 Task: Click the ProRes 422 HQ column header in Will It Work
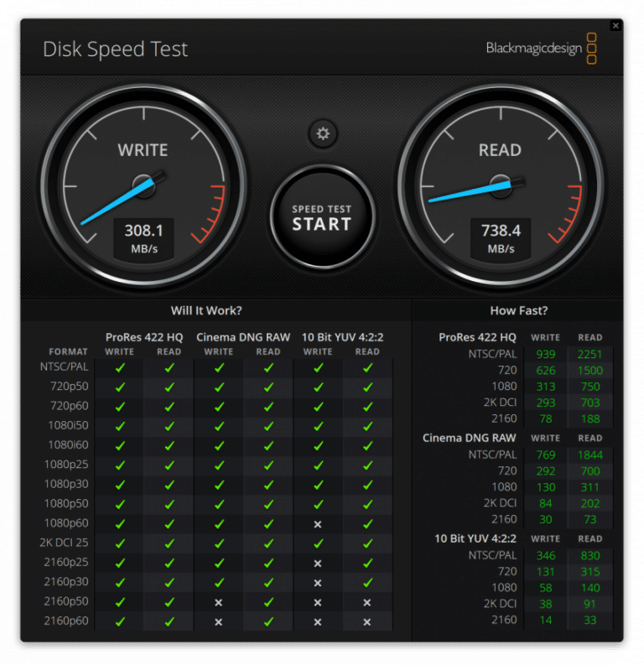[x=144, y=338]
